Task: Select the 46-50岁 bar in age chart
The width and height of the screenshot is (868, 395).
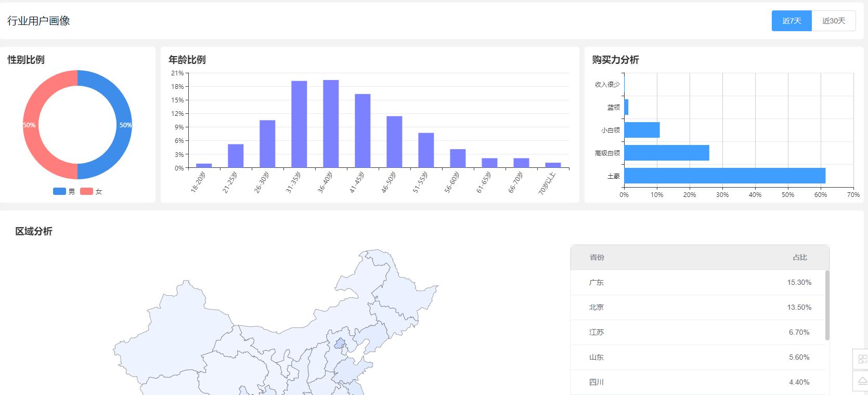Action: tap(394, 142)
